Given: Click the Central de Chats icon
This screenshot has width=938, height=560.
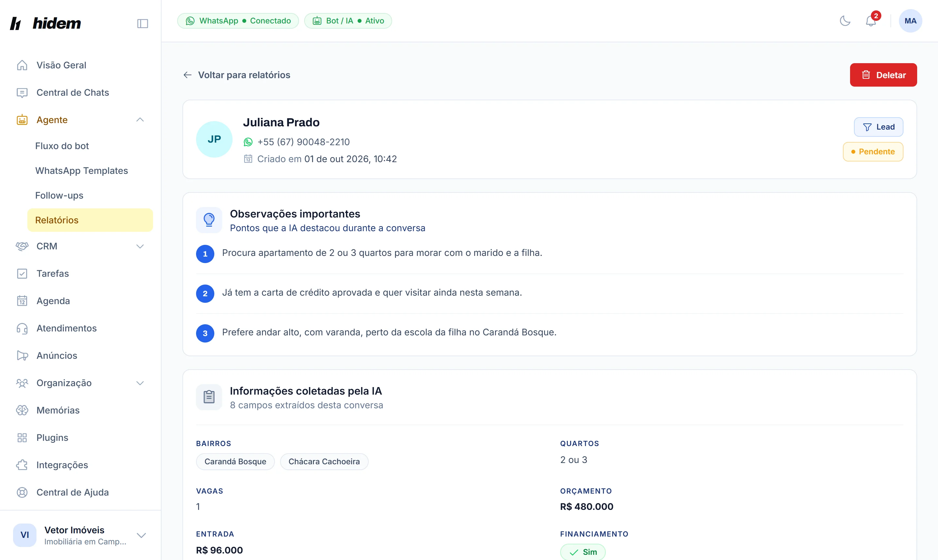Looking at the screenshot, I should point(22,92).
